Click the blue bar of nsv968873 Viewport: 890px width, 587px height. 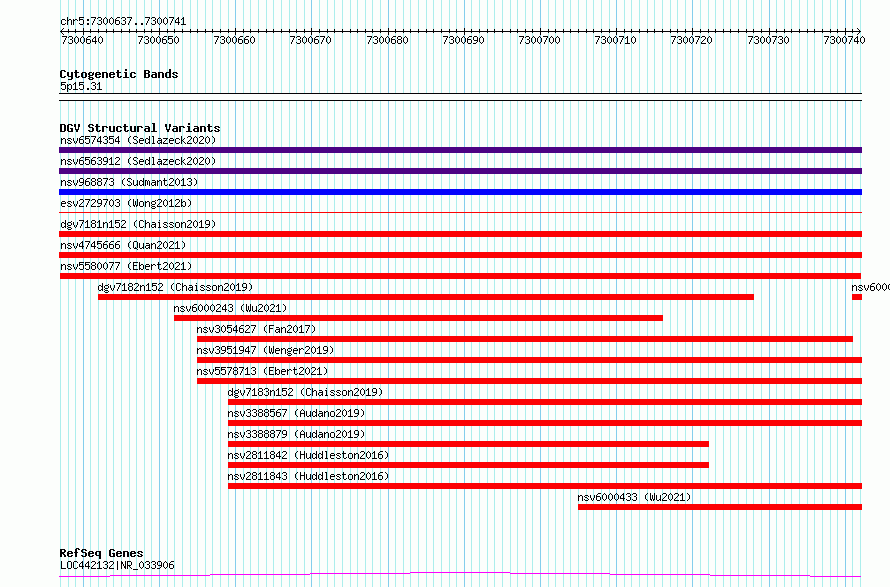click(x=460, y=192)
